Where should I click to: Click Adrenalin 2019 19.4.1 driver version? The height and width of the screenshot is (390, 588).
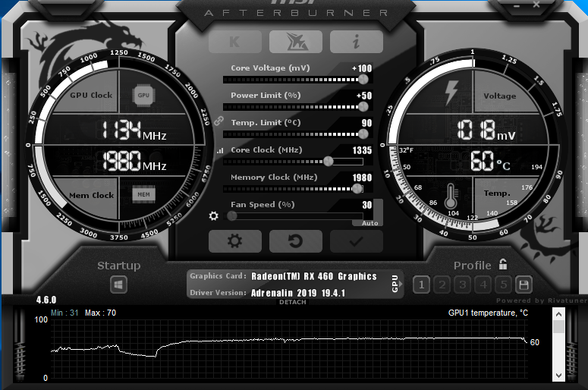(298, 293)
